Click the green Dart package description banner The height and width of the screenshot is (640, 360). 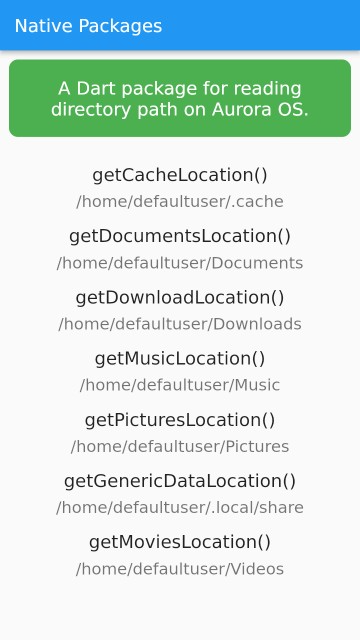coord(180,98)
